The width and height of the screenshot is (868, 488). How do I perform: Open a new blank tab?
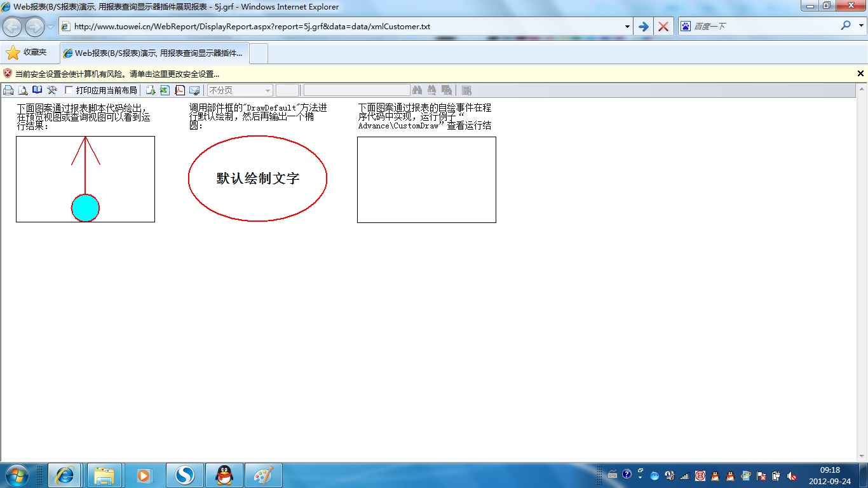coord(259,53)
